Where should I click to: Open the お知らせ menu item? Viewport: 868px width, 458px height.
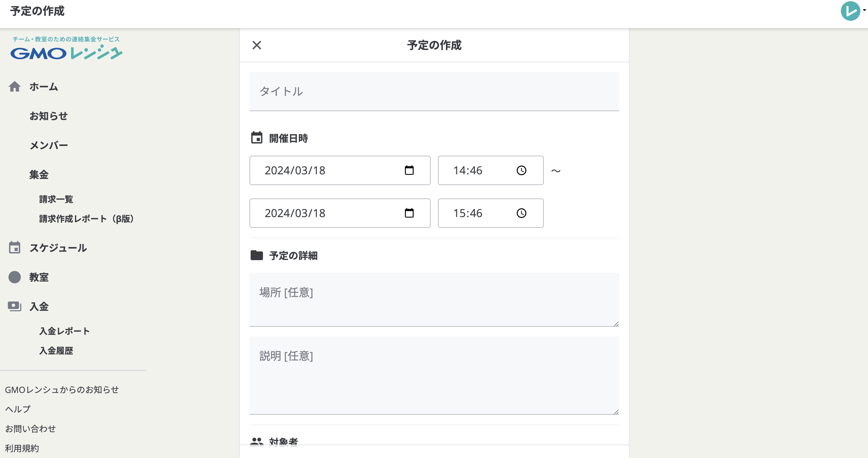pyautogui.click(x=48, y=116)
